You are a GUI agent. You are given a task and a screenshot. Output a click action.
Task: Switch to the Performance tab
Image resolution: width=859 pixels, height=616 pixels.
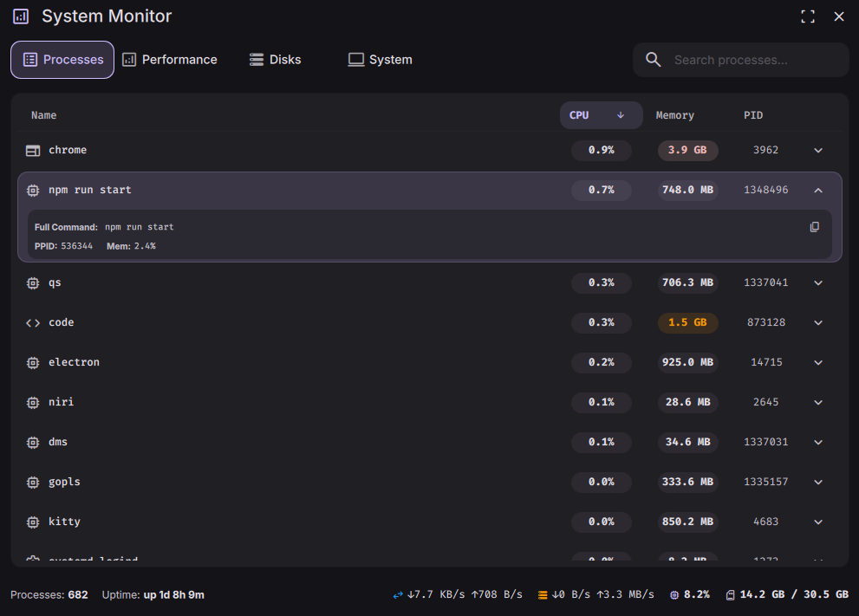click(170, 60)
